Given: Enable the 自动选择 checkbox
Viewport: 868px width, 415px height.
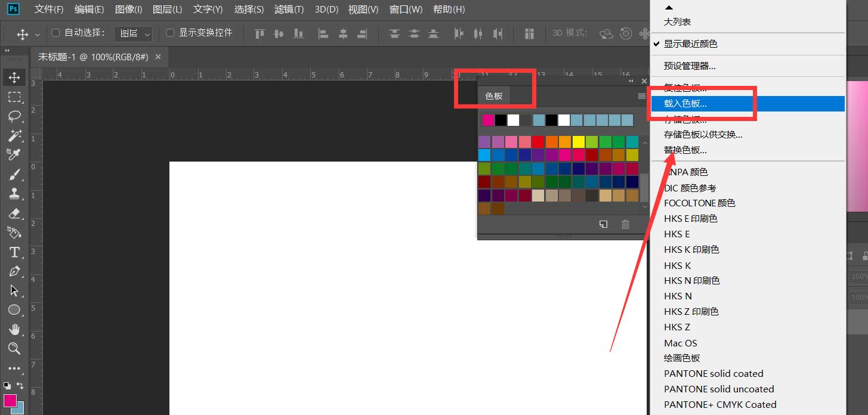Looking at the screenshot, I should tap(56, 33).
